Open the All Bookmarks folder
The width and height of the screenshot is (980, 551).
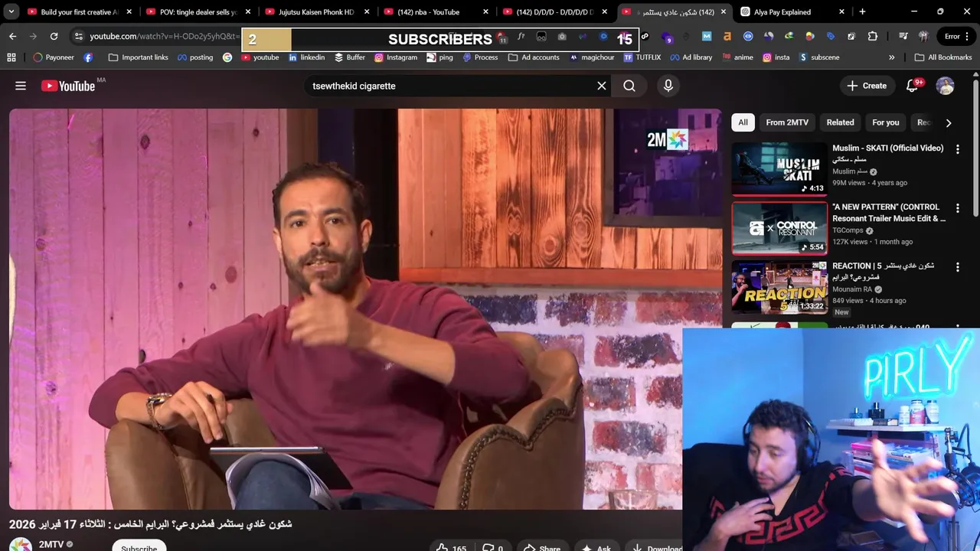coord(943,57)
